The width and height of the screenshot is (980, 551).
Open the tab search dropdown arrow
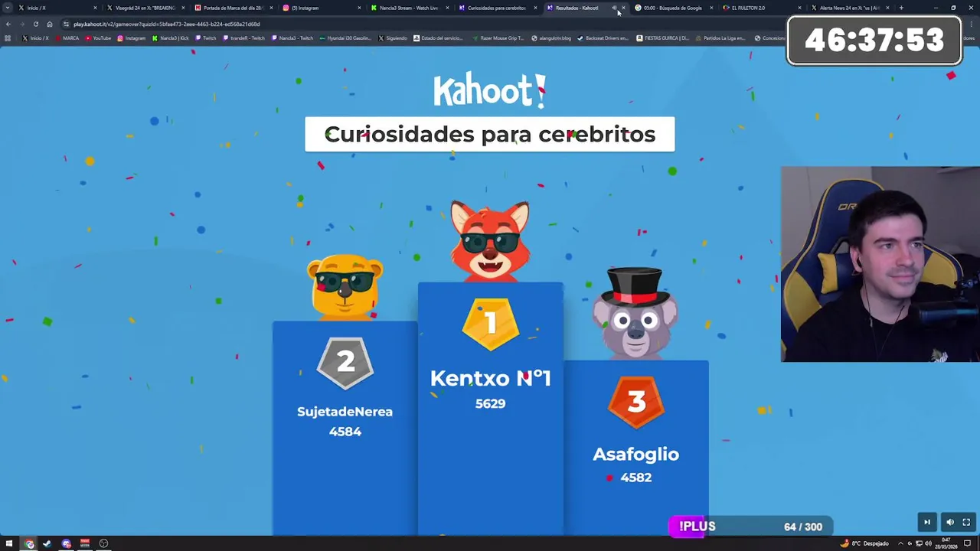(x=8, y=8)
